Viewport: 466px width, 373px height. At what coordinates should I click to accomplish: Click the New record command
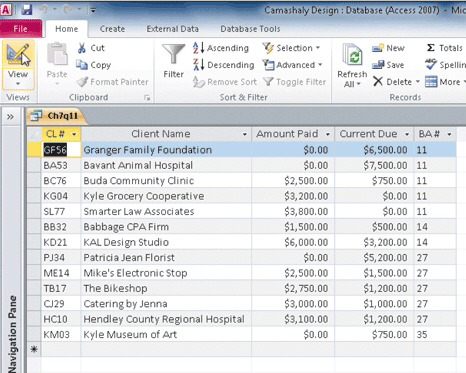click(x=388, y=48)
